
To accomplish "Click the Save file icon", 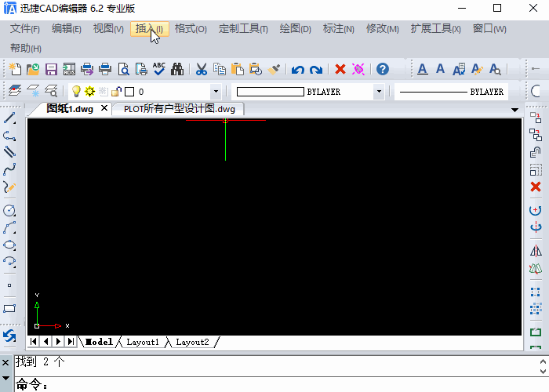I will point(50,69).
